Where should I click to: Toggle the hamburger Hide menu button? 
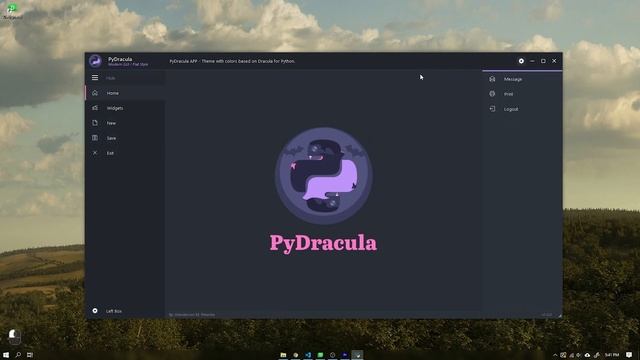[x=125, y=78]
